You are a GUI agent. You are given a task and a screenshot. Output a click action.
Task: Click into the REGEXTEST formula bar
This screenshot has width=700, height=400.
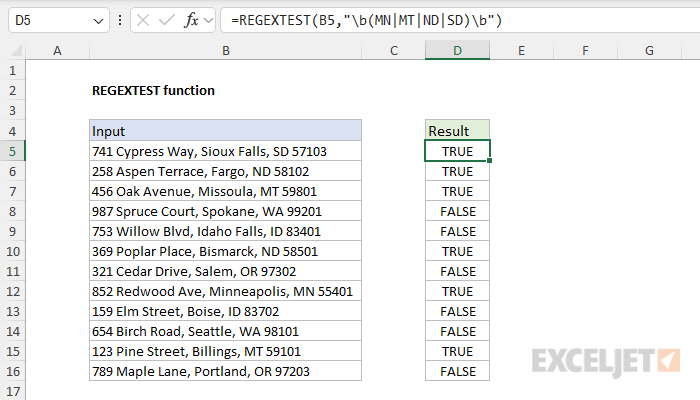pos(460,20)
